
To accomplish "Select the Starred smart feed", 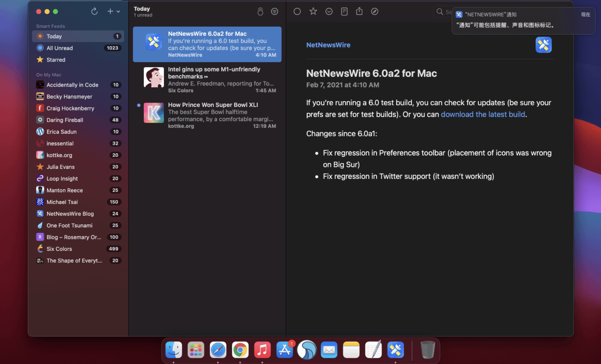I will click(56, 60).
